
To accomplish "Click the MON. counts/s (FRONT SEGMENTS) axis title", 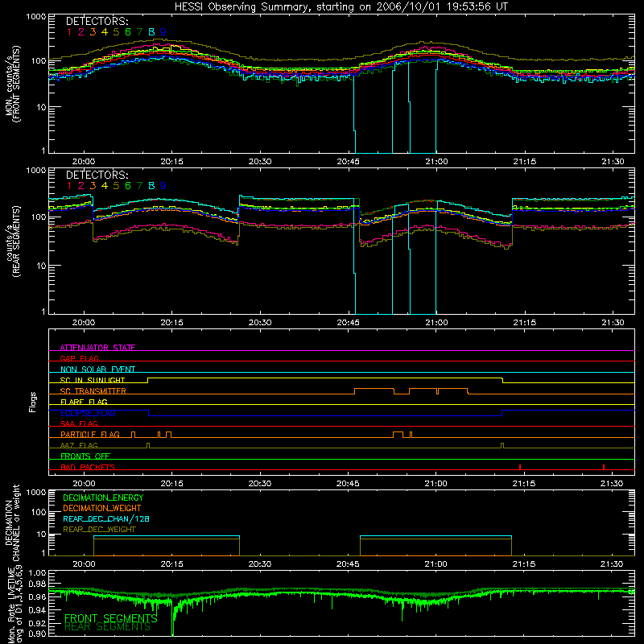I will 13,84.
